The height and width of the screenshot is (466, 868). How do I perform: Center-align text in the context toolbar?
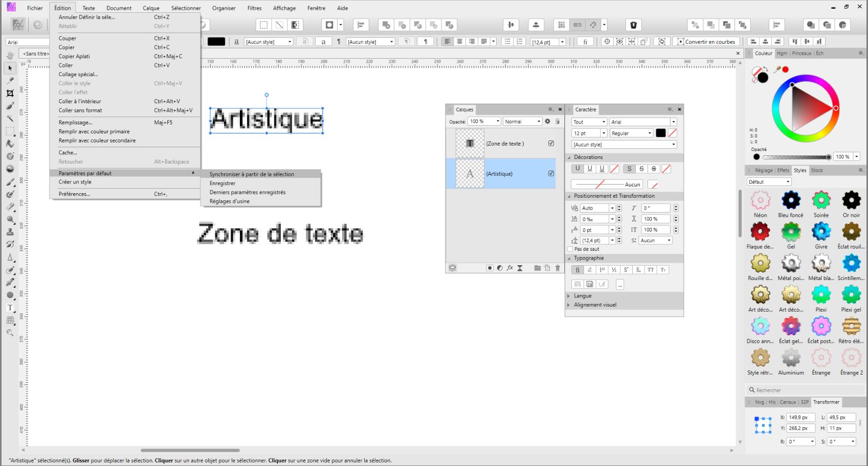[459, 41]
